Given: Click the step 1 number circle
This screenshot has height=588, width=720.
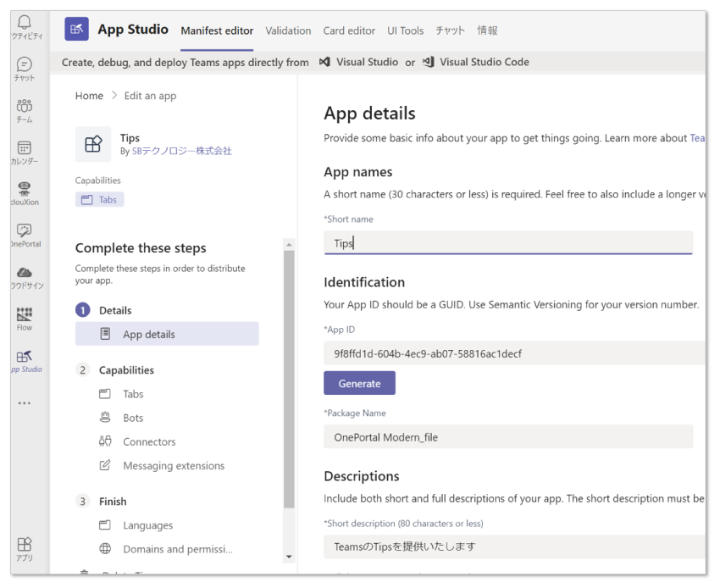Looking at the screenshot, I should click(83, 311).
